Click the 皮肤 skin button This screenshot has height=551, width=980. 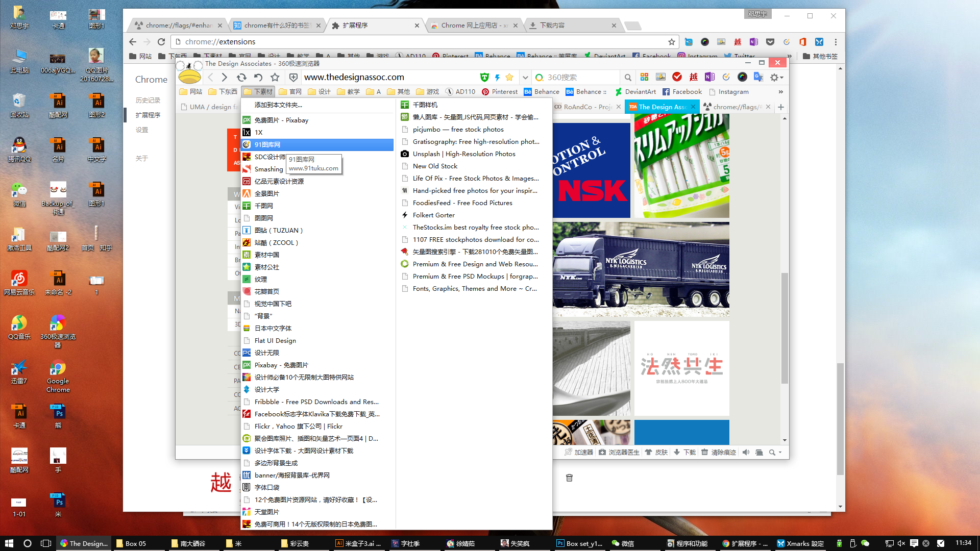coord(656,453)
